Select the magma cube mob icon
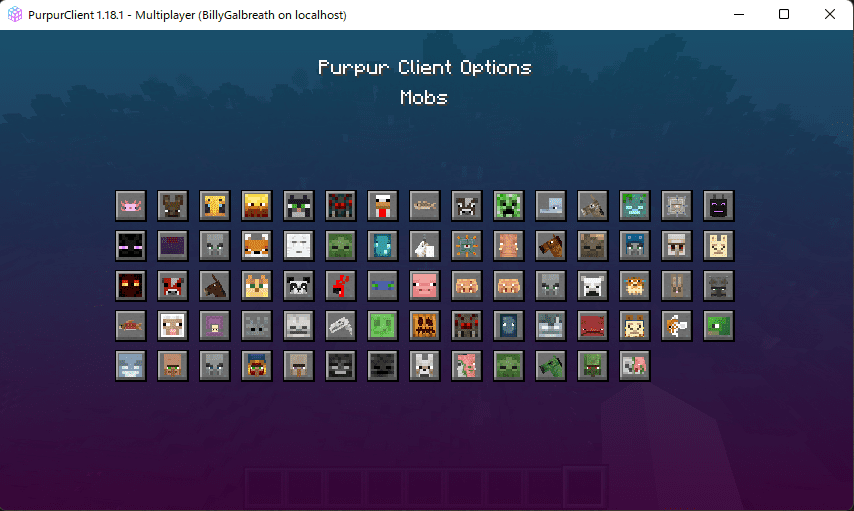Screen dimensions: 854x511 click(x=131, y=285)
